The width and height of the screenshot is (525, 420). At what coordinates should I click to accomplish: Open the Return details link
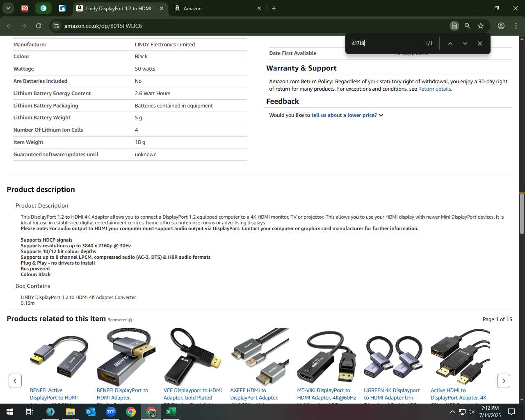point(434,89)
